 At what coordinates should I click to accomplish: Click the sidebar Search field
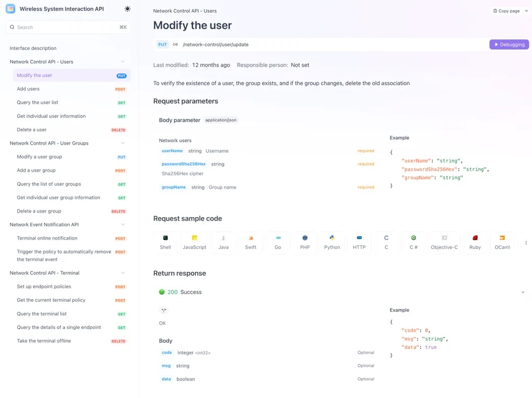pyautogui.click(x=66, y=27)
